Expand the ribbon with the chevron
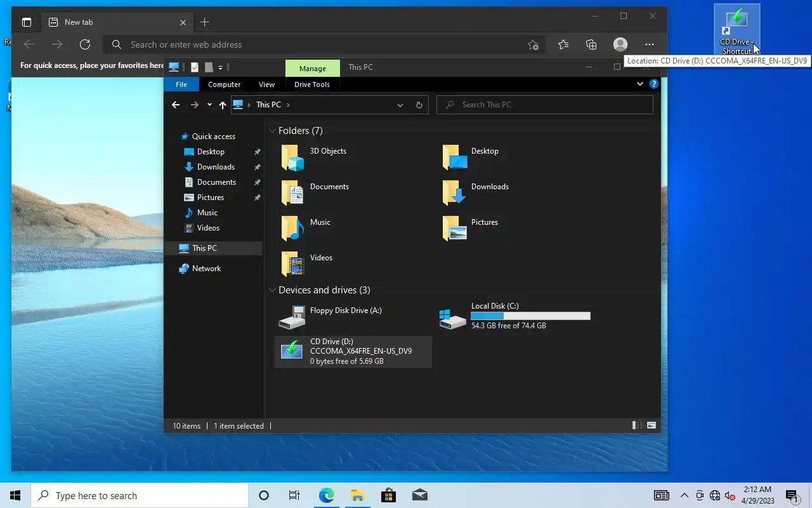This screenshot has height=508, width=812. click(x=639, y=84)
